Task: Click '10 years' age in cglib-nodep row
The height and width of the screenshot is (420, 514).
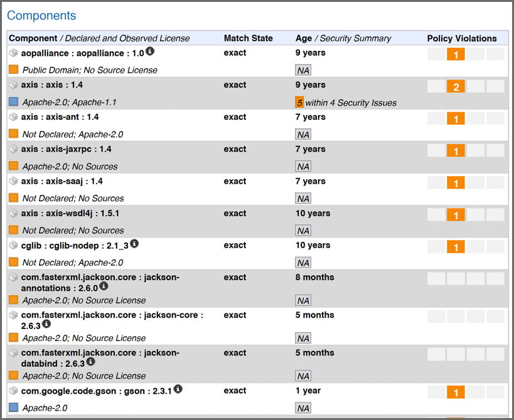Action: [313, 245]
